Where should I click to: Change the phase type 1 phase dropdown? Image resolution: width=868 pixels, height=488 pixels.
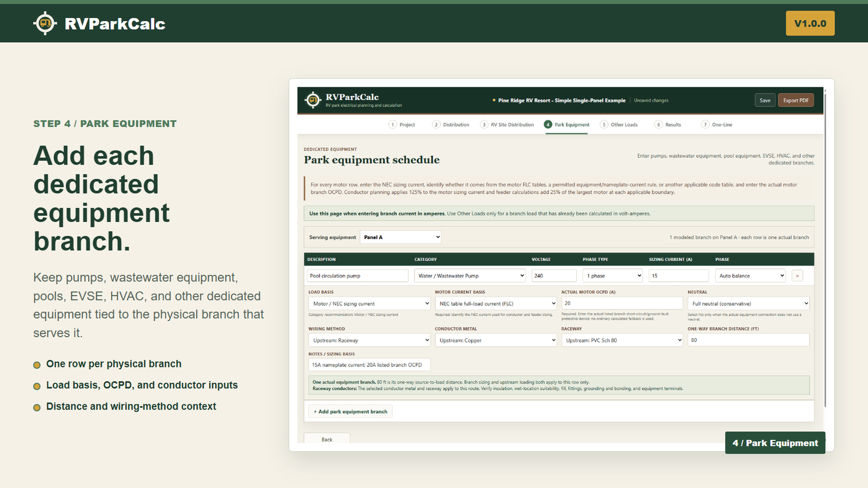pyautogui.click(x=612, y=275)
